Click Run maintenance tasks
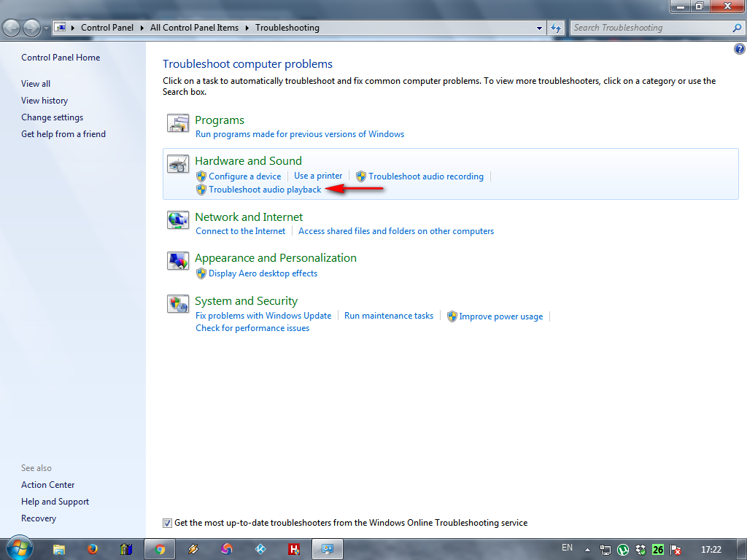Image resolution: width=747 pixels, height=560 pixels. click(x=389, y=316)
